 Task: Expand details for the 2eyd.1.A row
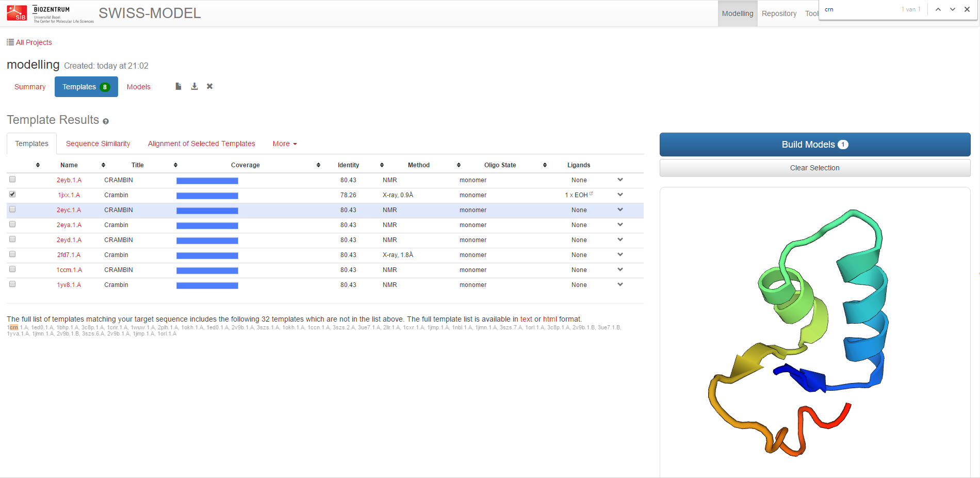(x=620, y=240)
